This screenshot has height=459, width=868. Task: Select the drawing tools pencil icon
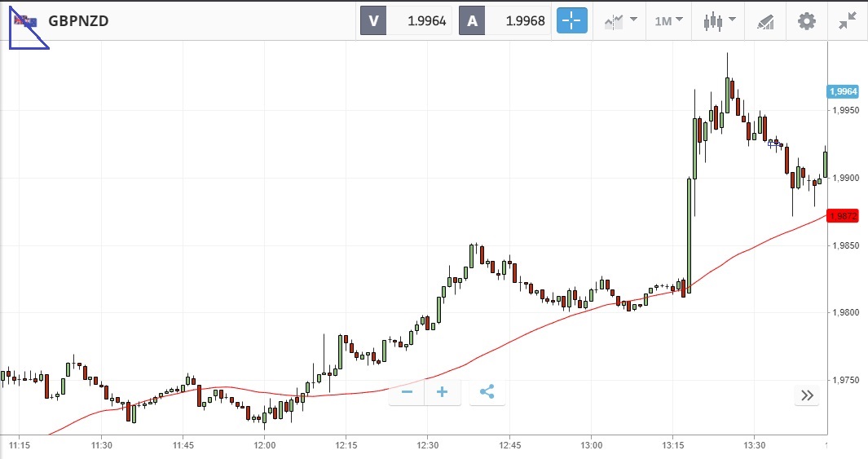coord(764,20)
